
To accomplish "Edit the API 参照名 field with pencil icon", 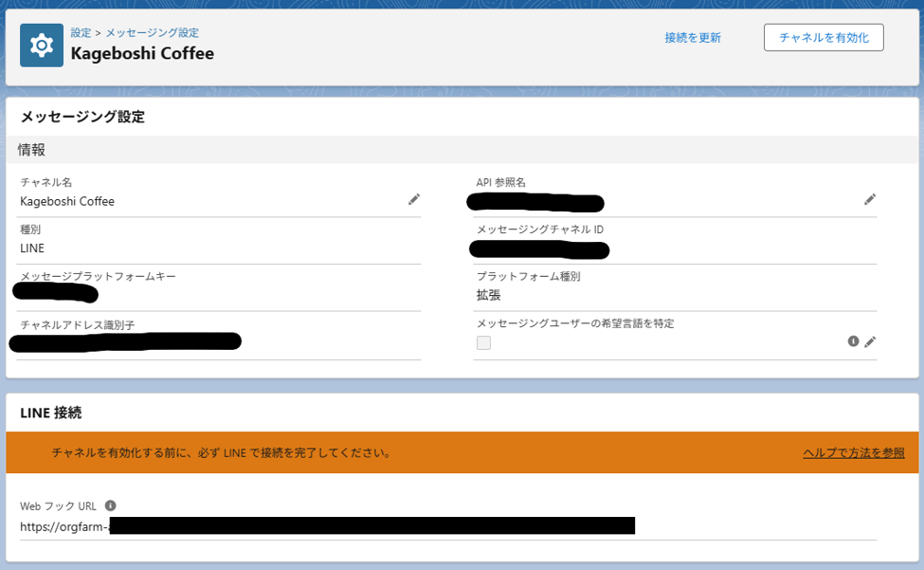I will tap(870, 200).
